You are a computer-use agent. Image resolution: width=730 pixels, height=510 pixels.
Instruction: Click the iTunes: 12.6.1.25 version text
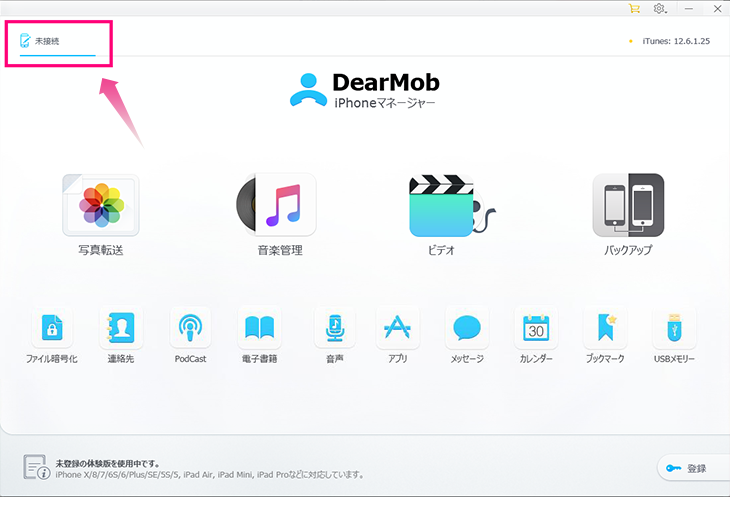click(x=676, y=41)
